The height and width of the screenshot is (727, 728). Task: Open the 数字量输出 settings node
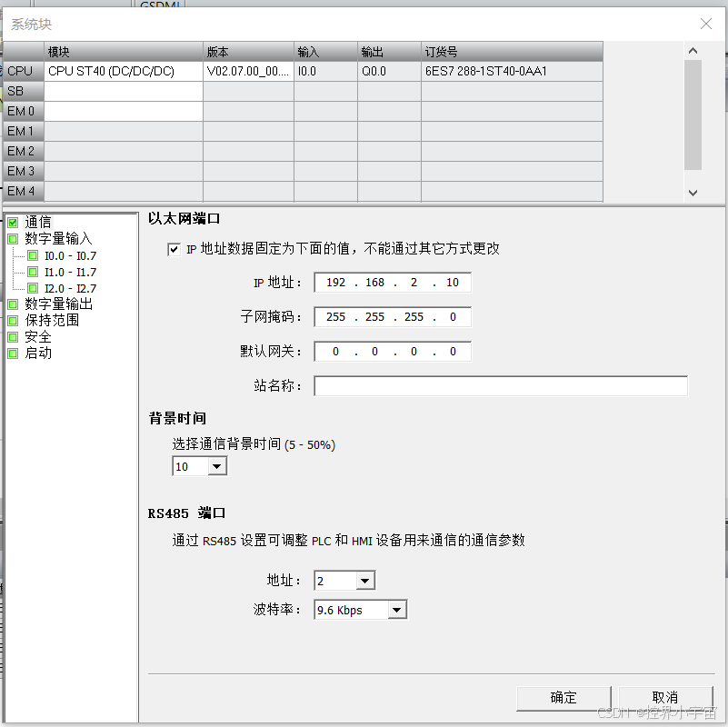click(58, 304)
